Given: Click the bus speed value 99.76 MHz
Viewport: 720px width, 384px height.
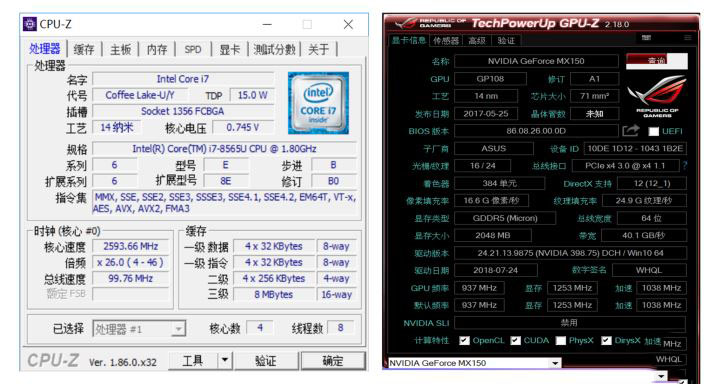Looking at the screenshot, I should click(130, 278).
